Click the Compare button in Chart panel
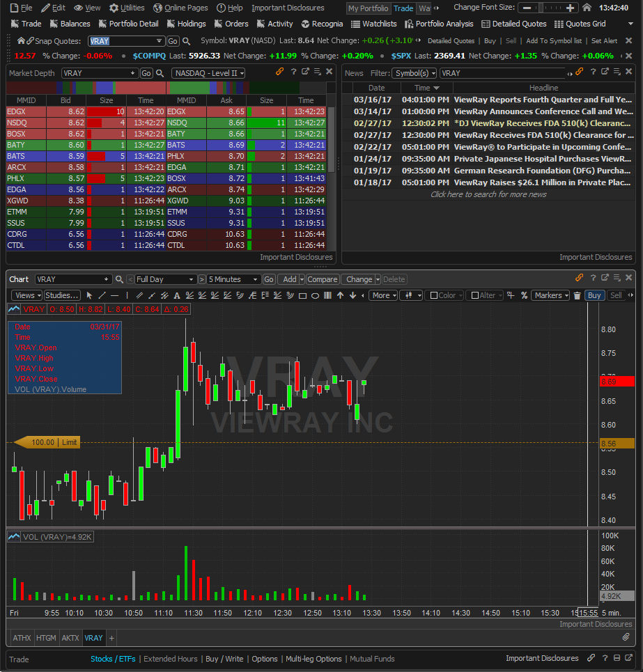This screenshot has width=643, height=672. [323, 279]
